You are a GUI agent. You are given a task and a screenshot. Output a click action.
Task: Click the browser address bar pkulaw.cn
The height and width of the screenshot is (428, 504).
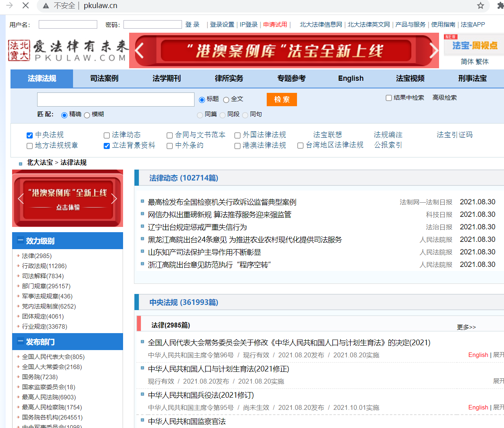coord(100,6)
